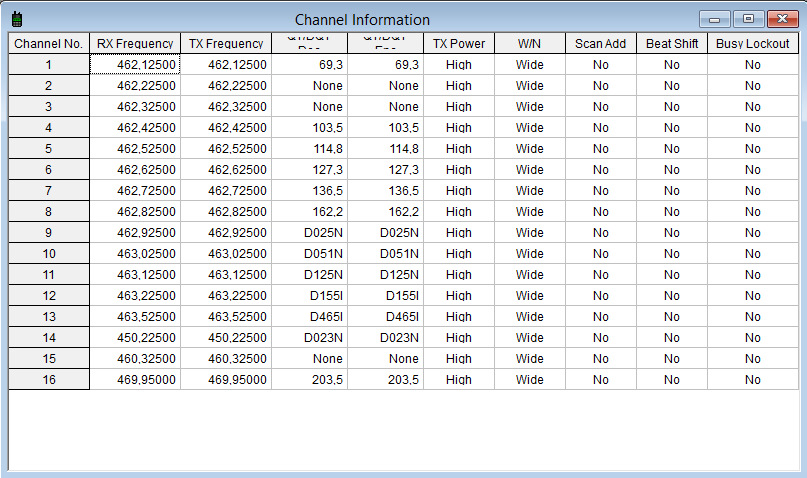Select the channel 16 row header
This screenshot has width=807, height=478.
[x=49, y=380]
